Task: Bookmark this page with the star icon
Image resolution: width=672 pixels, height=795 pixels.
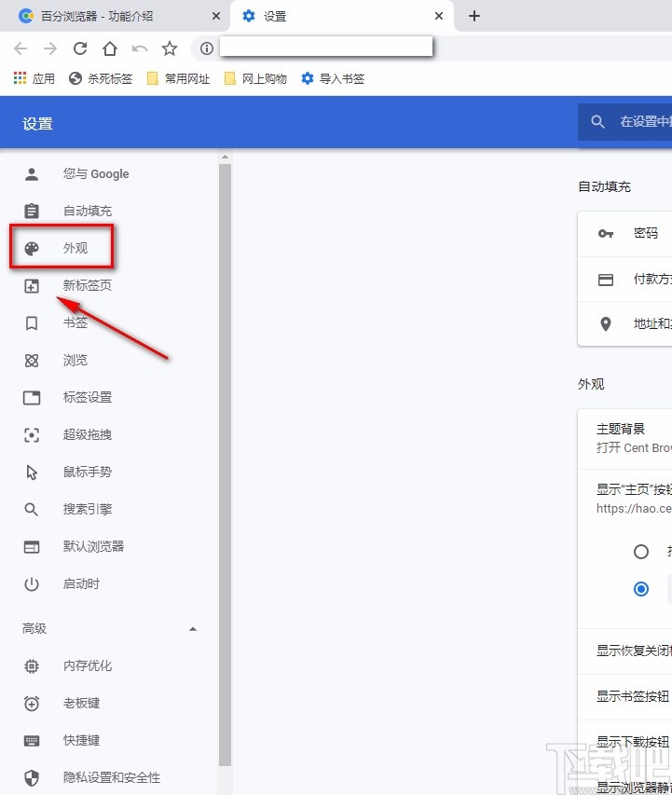Action: point(170,48)
